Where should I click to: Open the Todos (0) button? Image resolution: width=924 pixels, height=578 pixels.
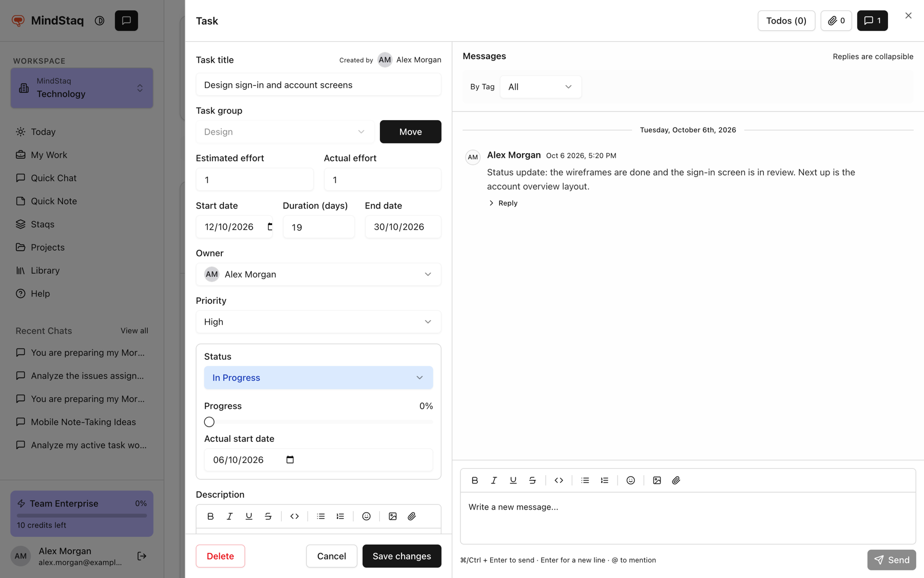point(786,21)
